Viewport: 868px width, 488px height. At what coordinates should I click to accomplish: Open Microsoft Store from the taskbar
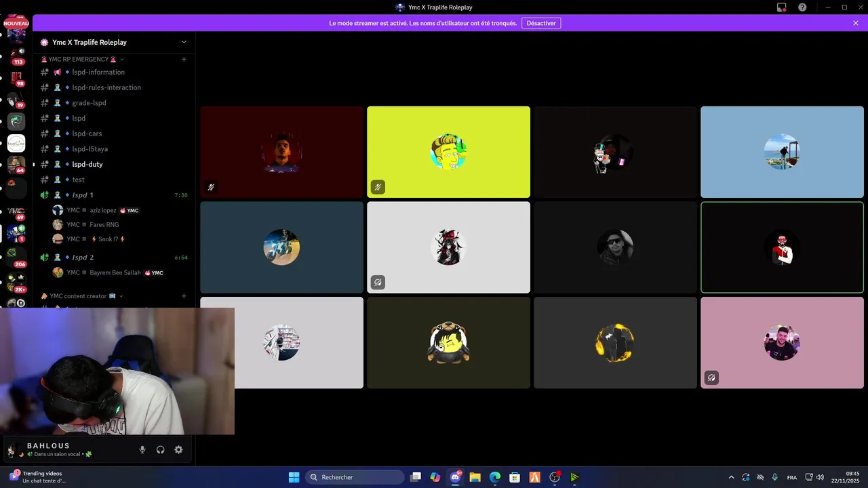coord(515,477)
